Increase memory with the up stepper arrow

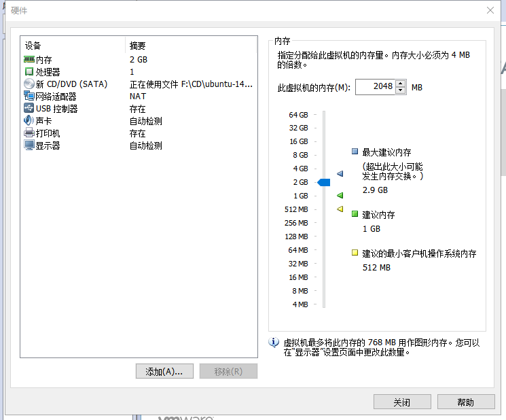point(401,84)
